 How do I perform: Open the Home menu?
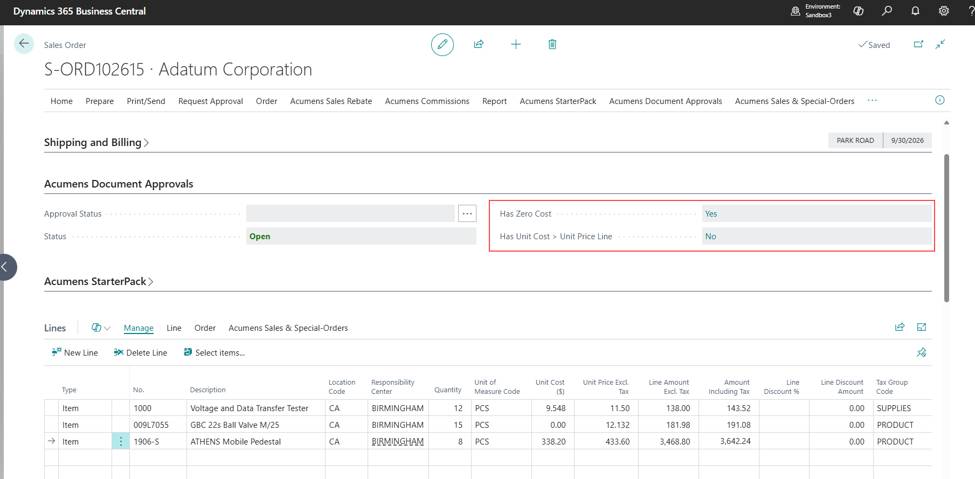click(x=62, y=101)
